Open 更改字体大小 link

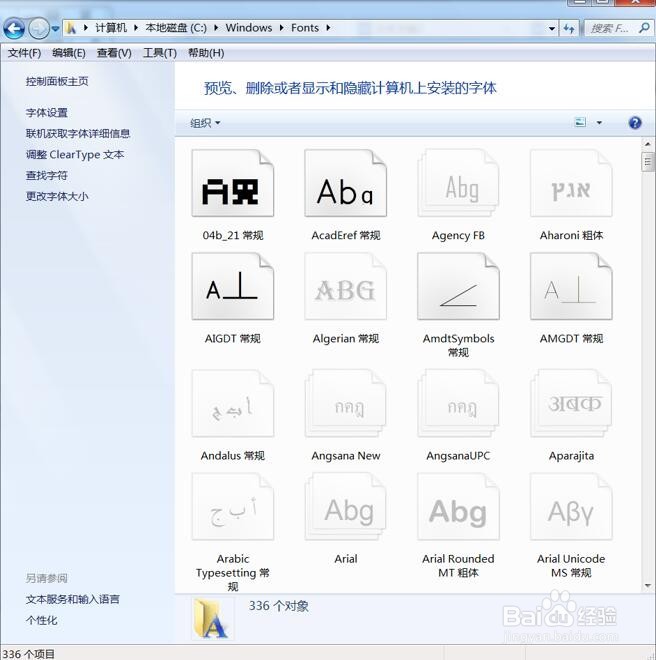57,196
